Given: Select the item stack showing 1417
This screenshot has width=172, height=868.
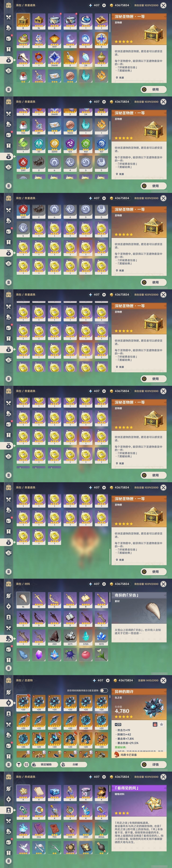Looking at the screenshot, I should [x=54, y=40].
